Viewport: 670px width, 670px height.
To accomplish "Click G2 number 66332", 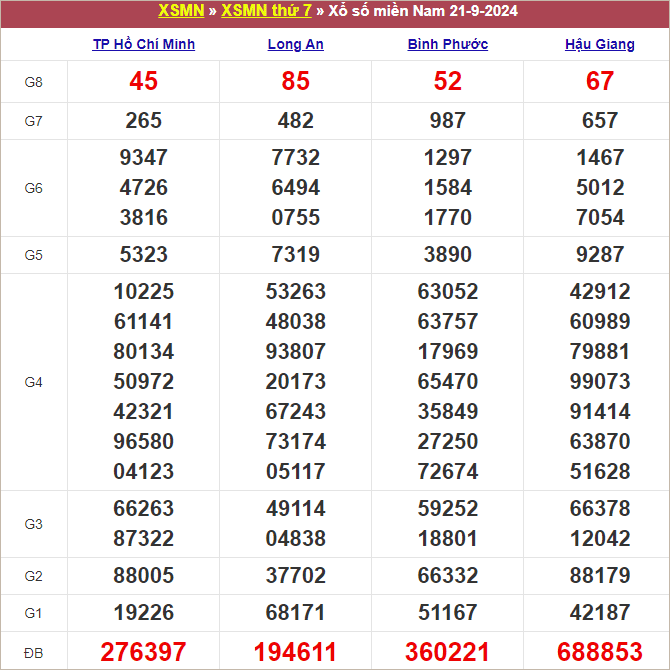I will [448, 576].
